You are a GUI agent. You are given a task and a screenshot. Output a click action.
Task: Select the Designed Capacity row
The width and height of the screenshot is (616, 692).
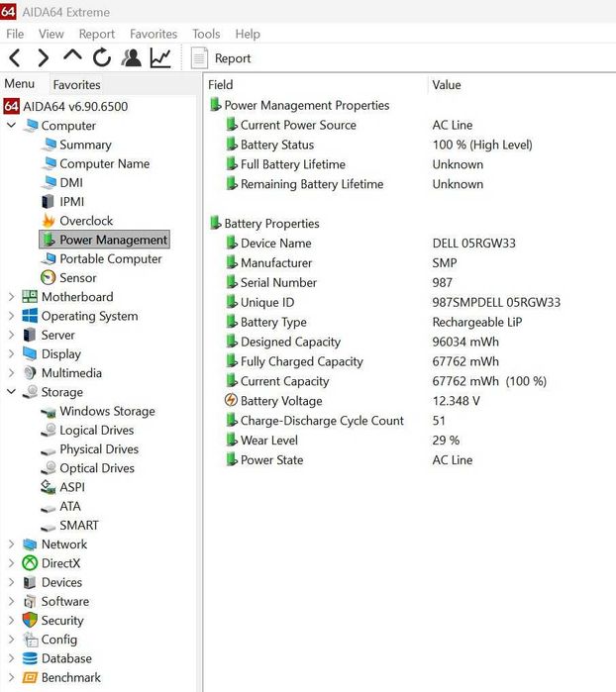(x=362, y=342)
